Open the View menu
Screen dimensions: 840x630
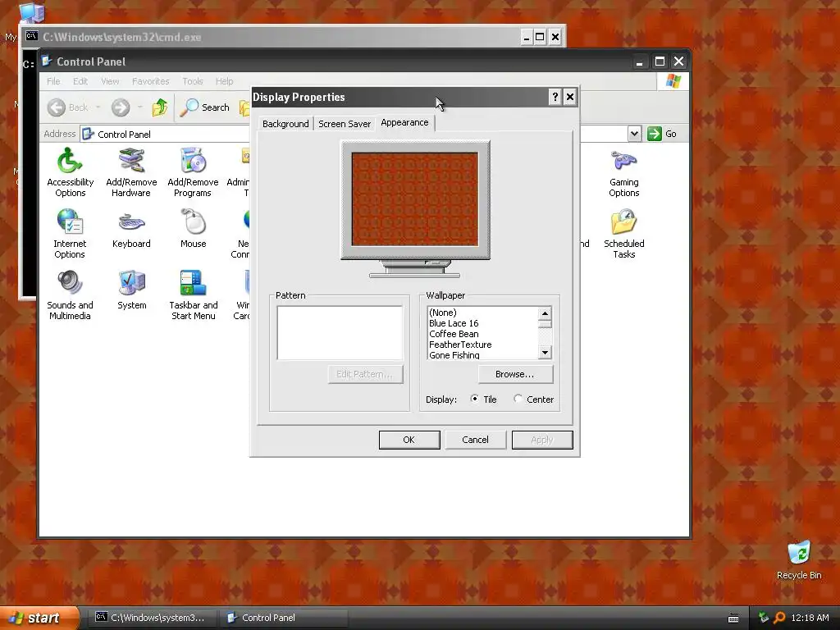(x=110, y=81)
